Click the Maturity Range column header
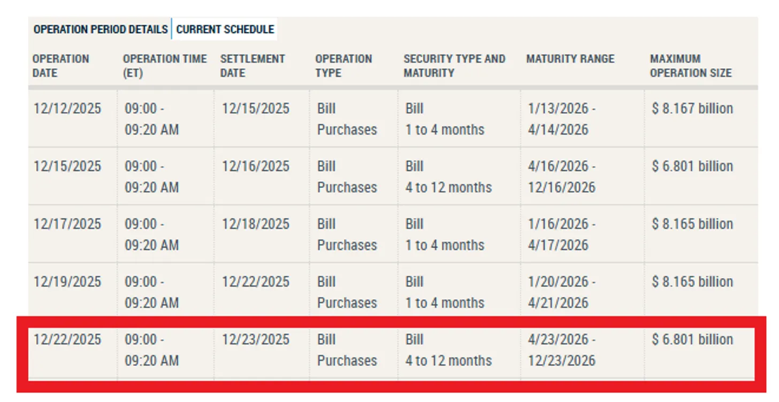The height and width of the screenshot is (402, 779). (x=570, y=59)
